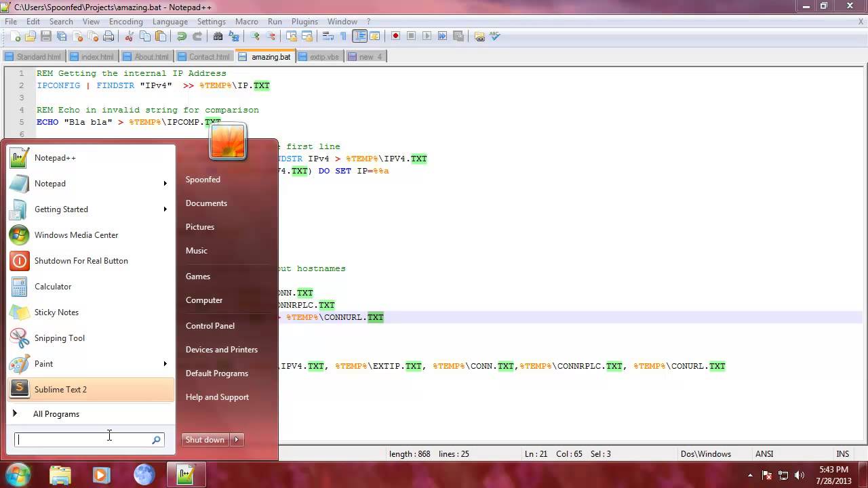
Task: Open Windows Media Center
Action: pyautogui.click(x=92, y=235)
